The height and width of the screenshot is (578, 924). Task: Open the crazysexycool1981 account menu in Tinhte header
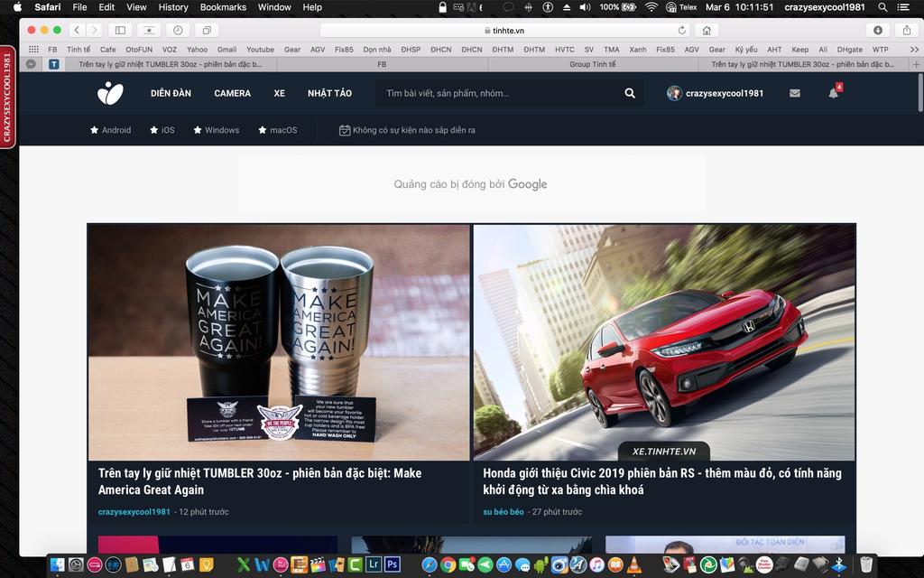(x=716, y=93)
